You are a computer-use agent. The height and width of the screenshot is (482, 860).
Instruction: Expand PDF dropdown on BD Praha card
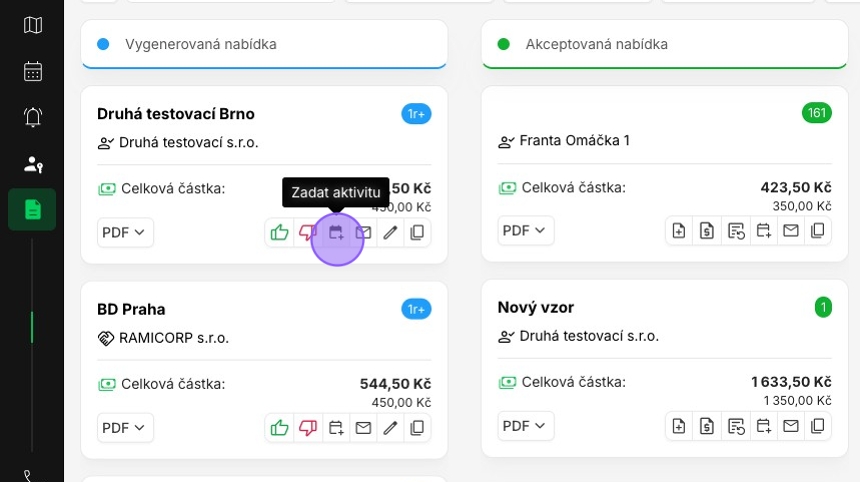(125, 428)
